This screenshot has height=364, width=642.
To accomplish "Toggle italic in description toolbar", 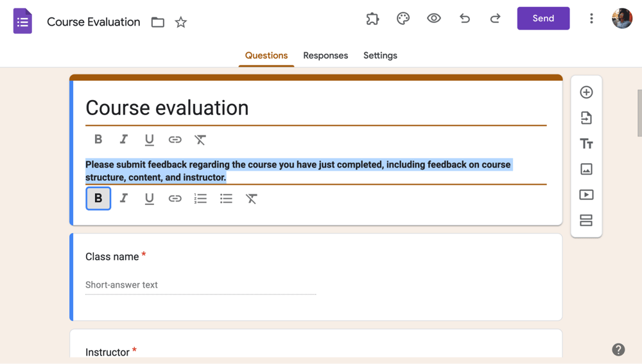I will [x=124, y=198].
